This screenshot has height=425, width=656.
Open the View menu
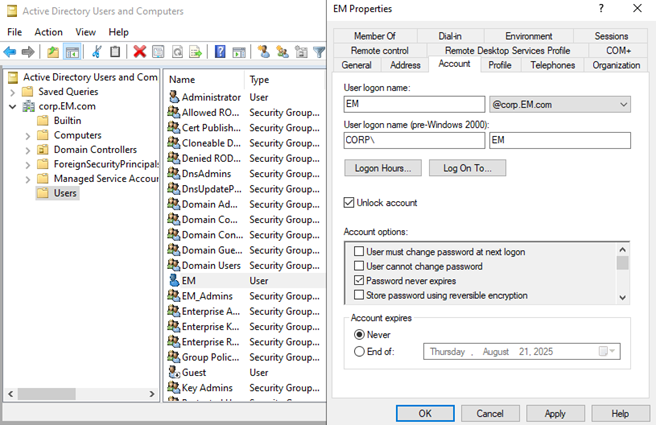point(85,32)
